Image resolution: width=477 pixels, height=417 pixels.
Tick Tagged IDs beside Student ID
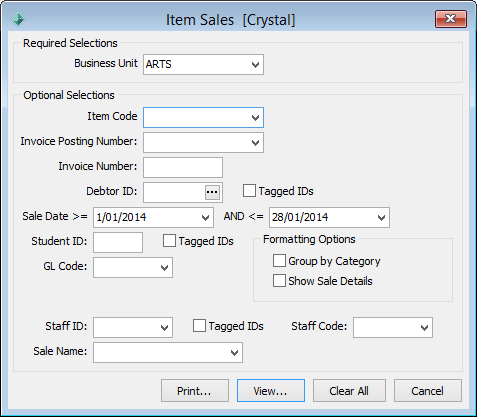click(x=169, y=241)
